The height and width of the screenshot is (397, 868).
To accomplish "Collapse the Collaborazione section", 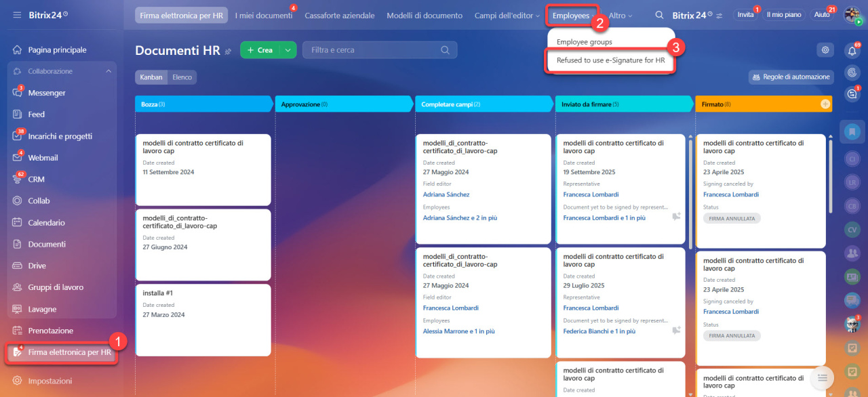I will click(x=108, y=71).
